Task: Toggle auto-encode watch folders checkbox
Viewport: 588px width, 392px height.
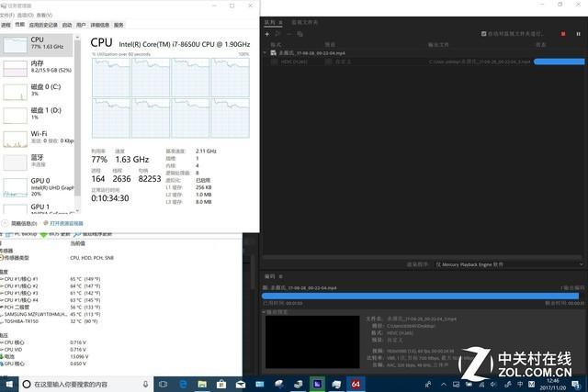Action: [x=485, y=34]
